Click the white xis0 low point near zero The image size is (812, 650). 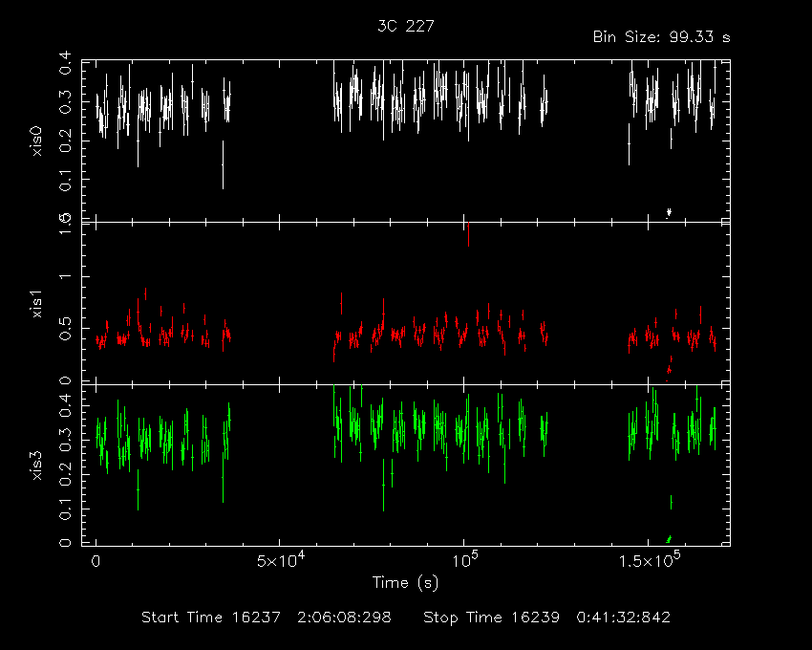pyautogui.click(x=669, y=212)
